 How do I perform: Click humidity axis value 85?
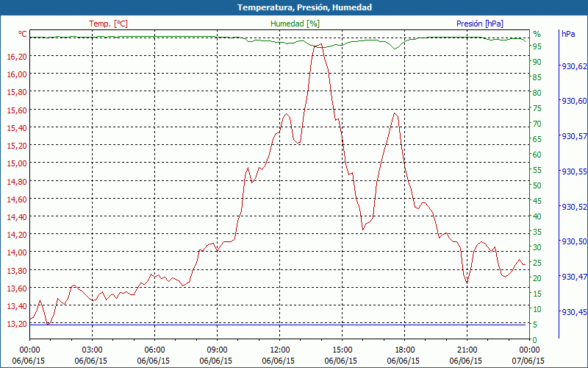coord(537,77)
